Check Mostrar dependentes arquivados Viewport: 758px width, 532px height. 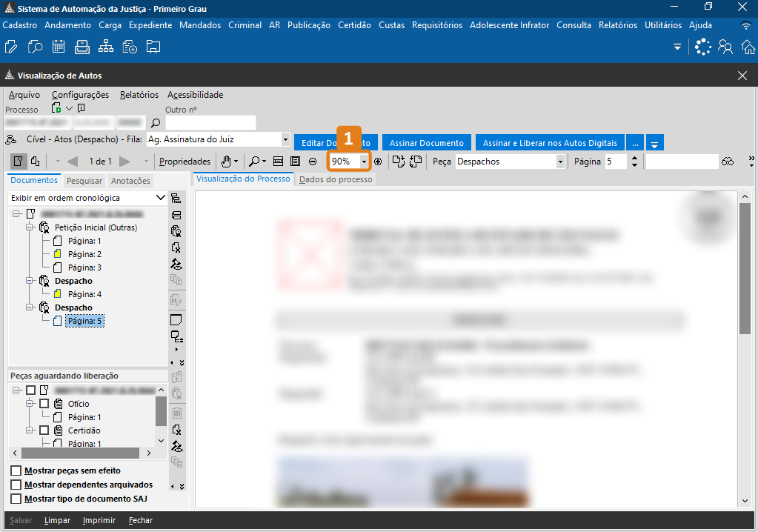coord(16,485)
